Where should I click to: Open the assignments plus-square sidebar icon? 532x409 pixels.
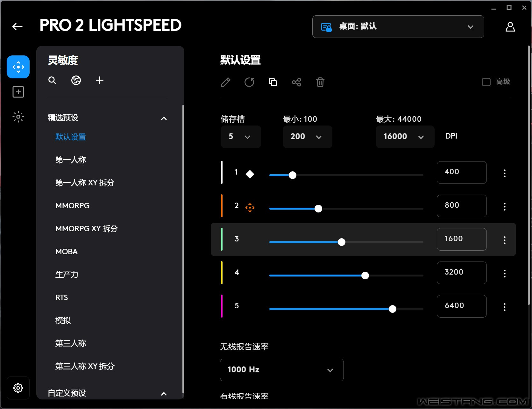(x=18, y=92)
